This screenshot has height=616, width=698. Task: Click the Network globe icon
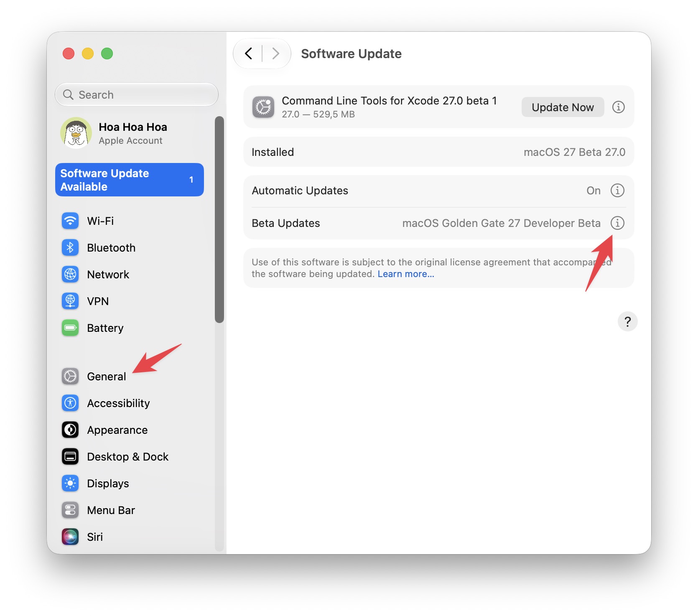70,274
